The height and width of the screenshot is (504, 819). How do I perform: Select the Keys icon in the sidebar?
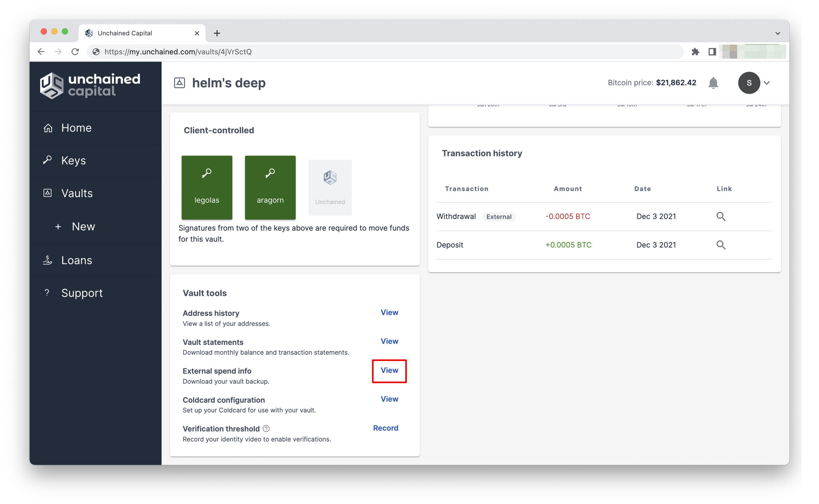point(48,160)
